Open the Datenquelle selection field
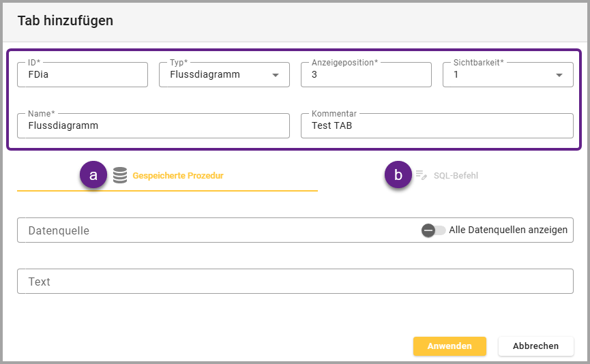The image size is (590, 364). pyautogui.click(x=218, y=230)
